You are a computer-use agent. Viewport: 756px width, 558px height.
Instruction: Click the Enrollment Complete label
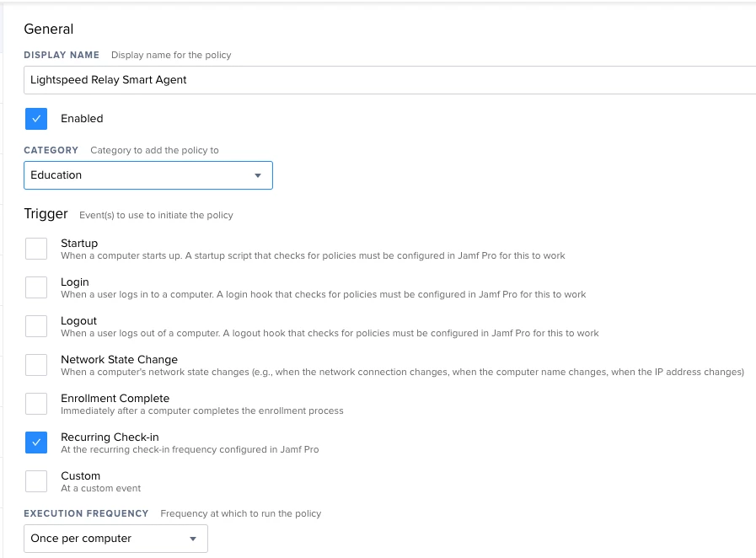tap(115, 399)
